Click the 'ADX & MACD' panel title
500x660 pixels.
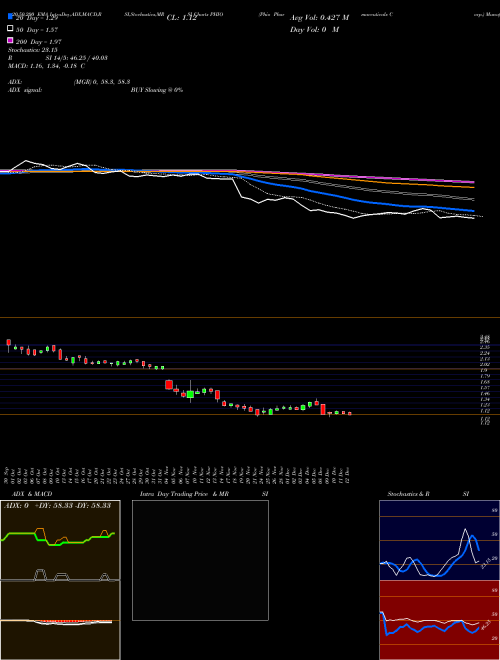(32, 494)
